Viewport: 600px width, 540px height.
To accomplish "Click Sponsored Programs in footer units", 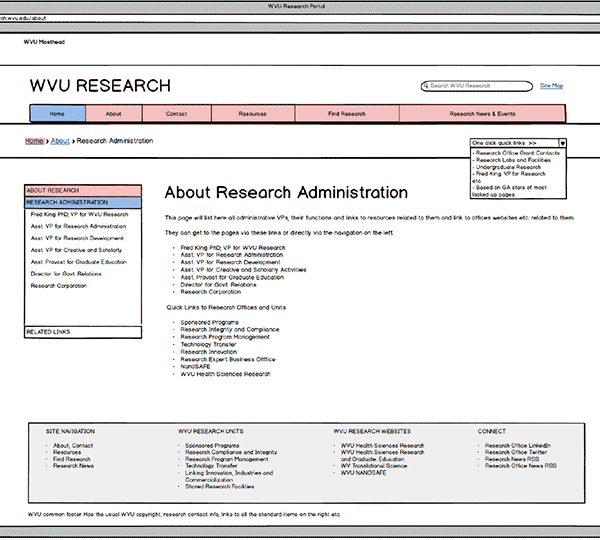I will (x=212, y=446).
